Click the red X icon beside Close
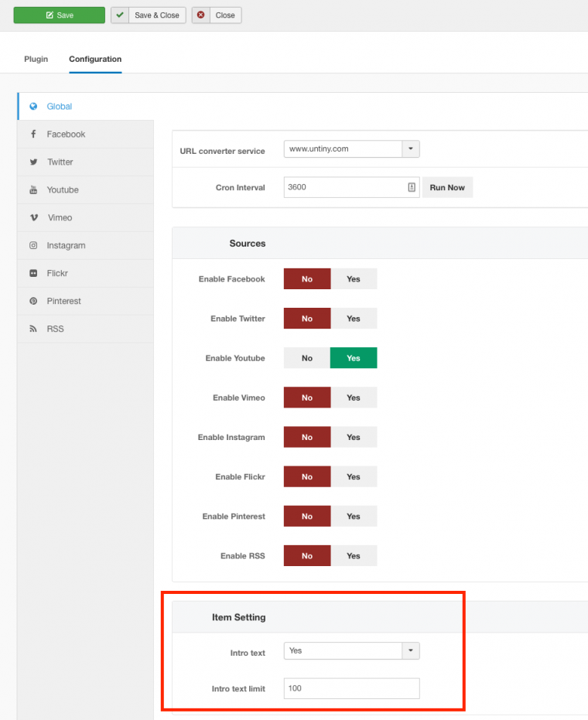 (200, 15)
